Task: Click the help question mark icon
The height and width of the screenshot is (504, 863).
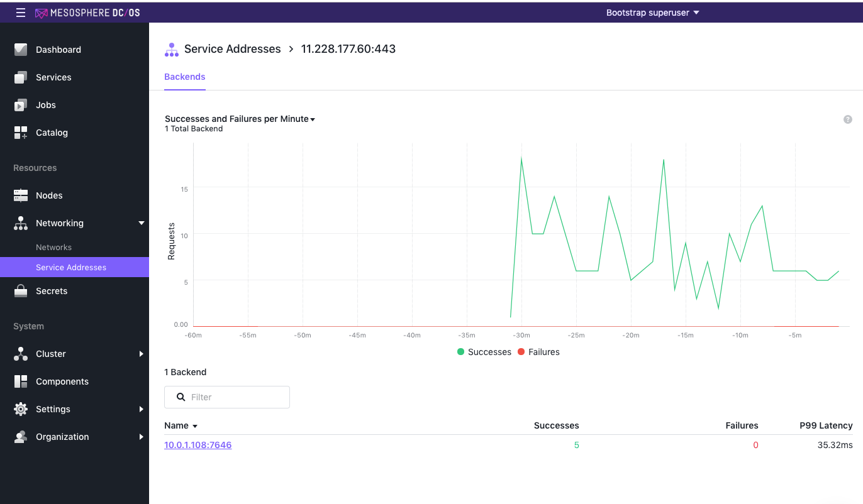Action: tap(847, 119)
